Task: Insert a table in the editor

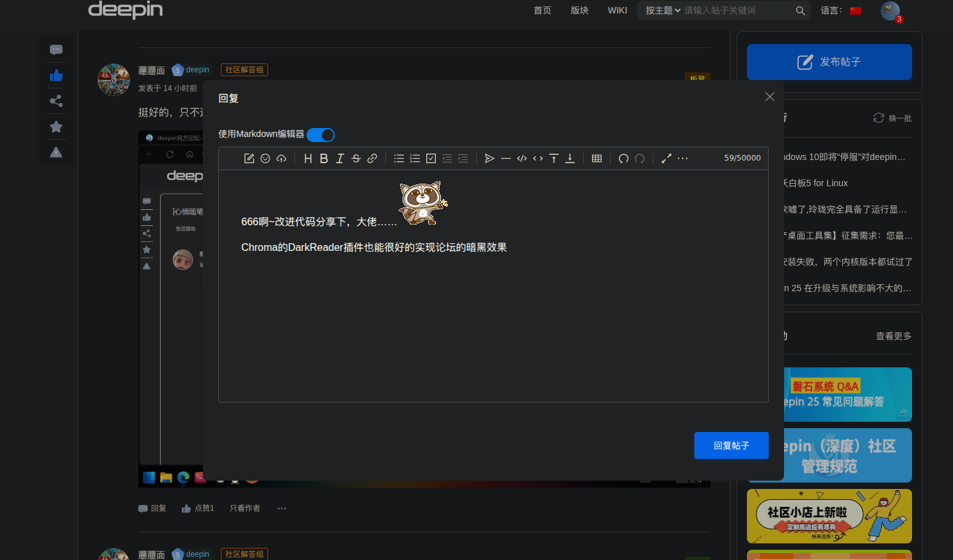Action: point(597,158)
